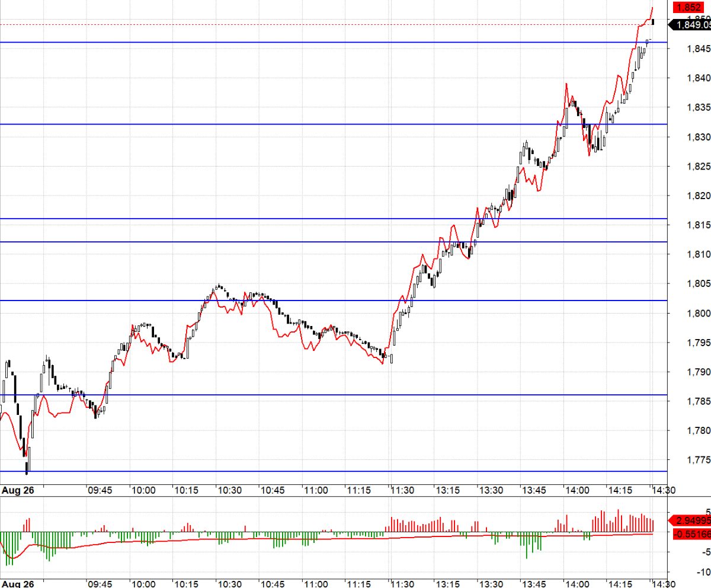Click 10:30 on the main chart time axis
This screenshot has width=711, height=588.
click(x=229, y=491)
